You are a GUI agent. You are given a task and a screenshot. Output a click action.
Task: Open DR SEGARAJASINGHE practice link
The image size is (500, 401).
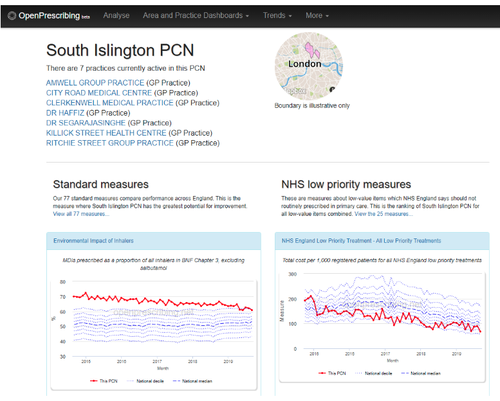pos(86,123)
